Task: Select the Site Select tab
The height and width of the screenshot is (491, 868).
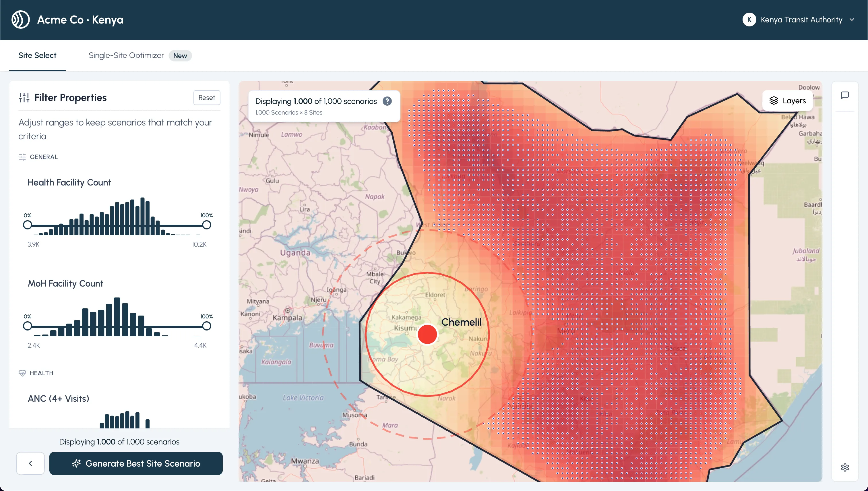Action: tap(37, 55)
